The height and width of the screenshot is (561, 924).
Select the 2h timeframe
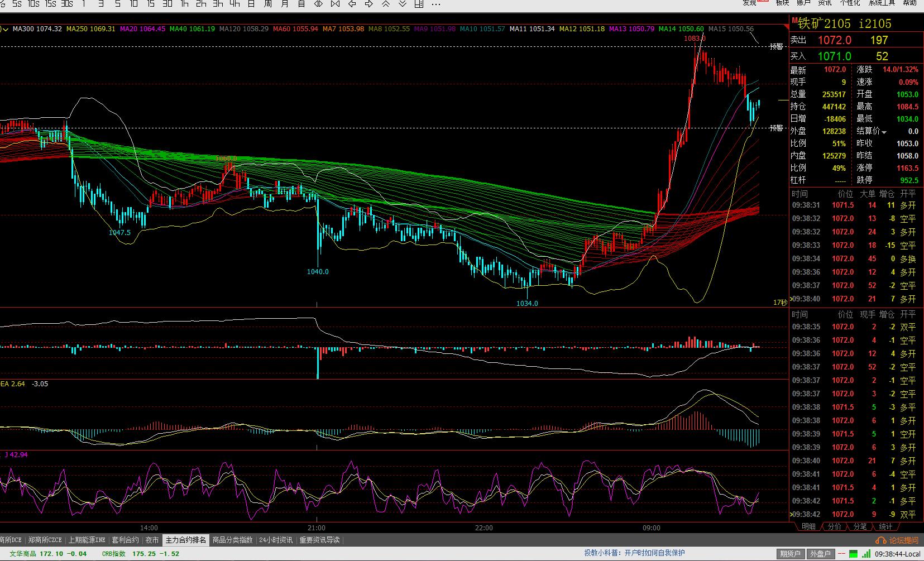[x=201, y=3]
